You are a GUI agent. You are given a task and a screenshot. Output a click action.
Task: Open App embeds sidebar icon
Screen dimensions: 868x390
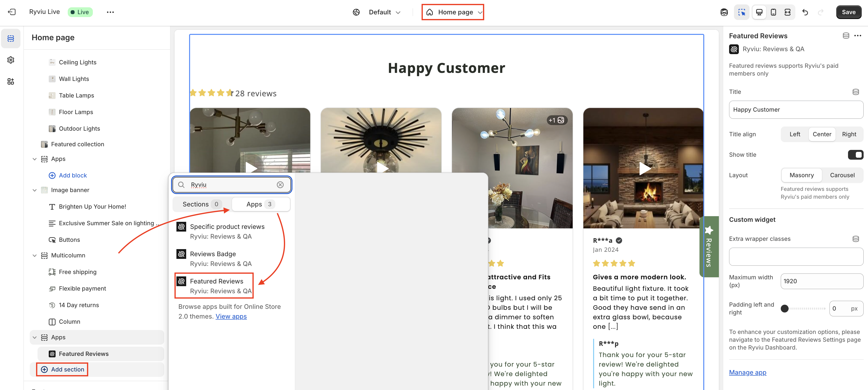point(11,82)
